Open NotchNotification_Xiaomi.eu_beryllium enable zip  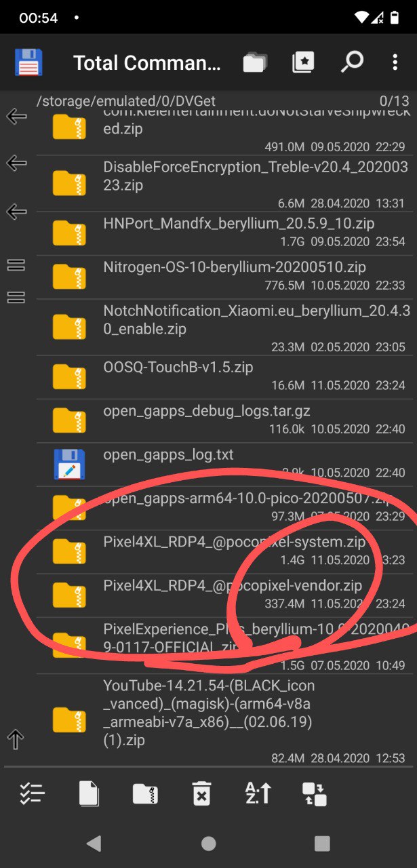257,320
